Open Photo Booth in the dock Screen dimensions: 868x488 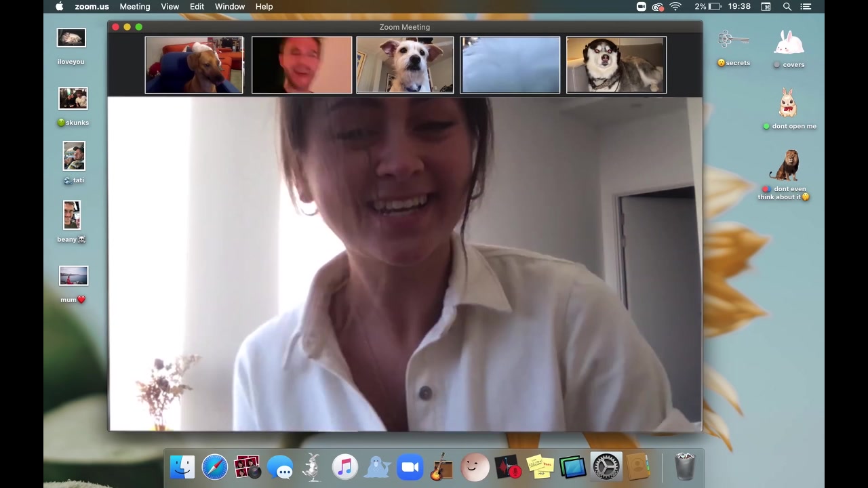point(248,467)
